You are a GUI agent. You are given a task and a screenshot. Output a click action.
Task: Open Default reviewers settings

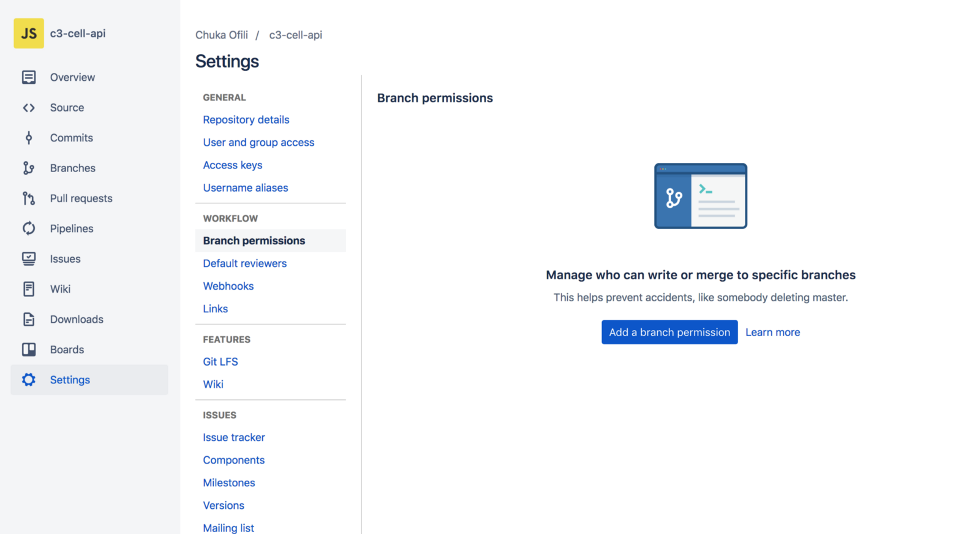pos(245,263)
